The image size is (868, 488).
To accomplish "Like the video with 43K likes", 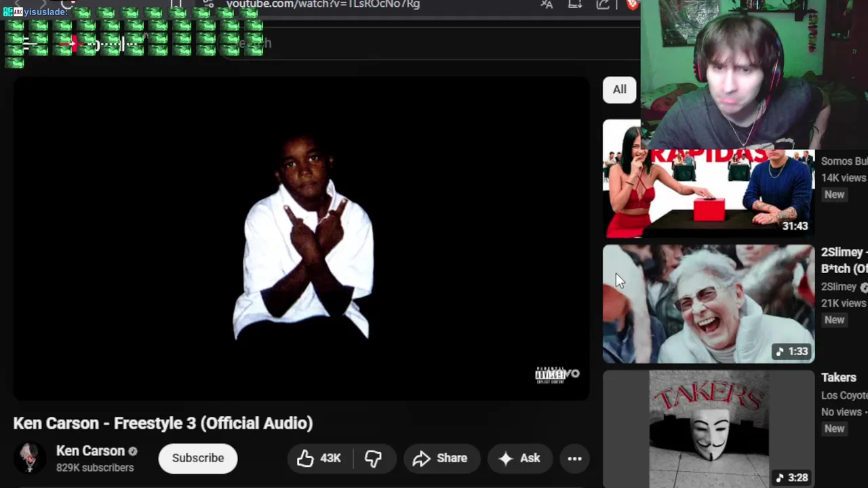I will 319,458.
